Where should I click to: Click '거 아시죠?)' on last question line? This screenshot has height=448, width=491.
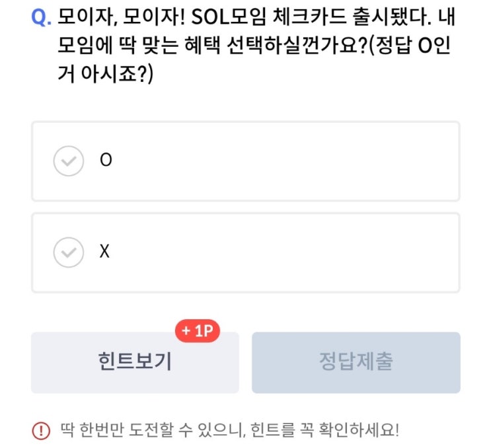point(106,74)
